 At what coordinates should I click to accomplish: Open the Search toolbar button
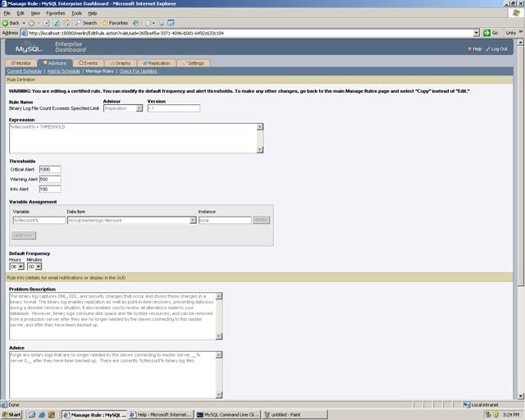pyautogui.click(x=86, y=23)
